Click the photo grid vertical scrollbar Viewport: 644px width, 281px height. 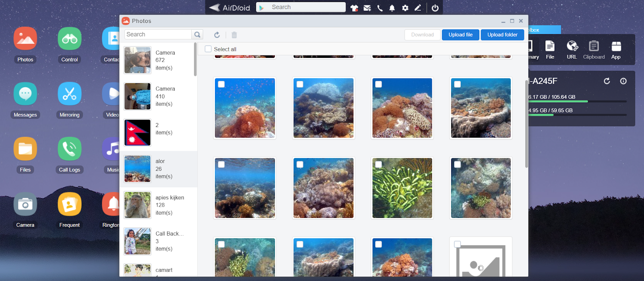(526, 124)
